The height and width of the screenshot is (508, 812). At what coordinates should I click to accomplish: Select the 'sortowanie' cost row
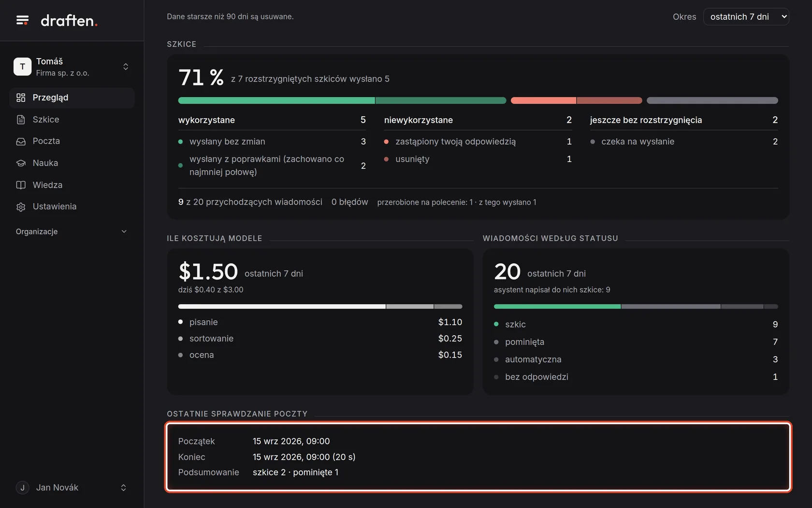pos(320,339)
